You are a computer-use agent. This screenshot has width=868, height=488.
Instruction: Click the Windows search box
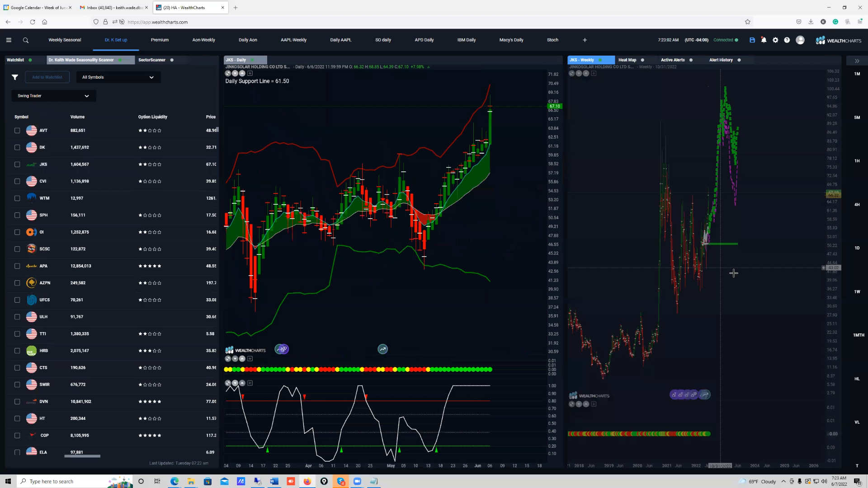tap(75, 481)
